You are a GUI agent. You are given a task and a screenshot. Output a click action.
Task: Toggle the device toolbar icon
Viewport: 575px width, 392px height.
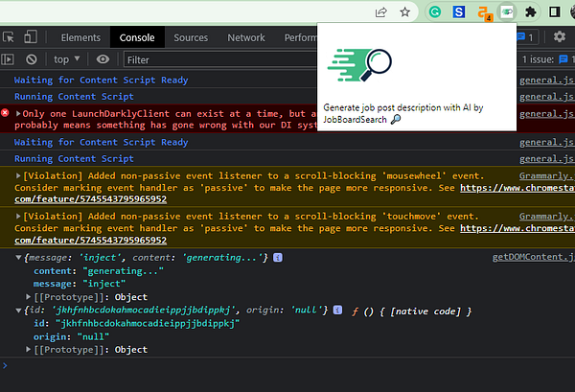point(31,37)
